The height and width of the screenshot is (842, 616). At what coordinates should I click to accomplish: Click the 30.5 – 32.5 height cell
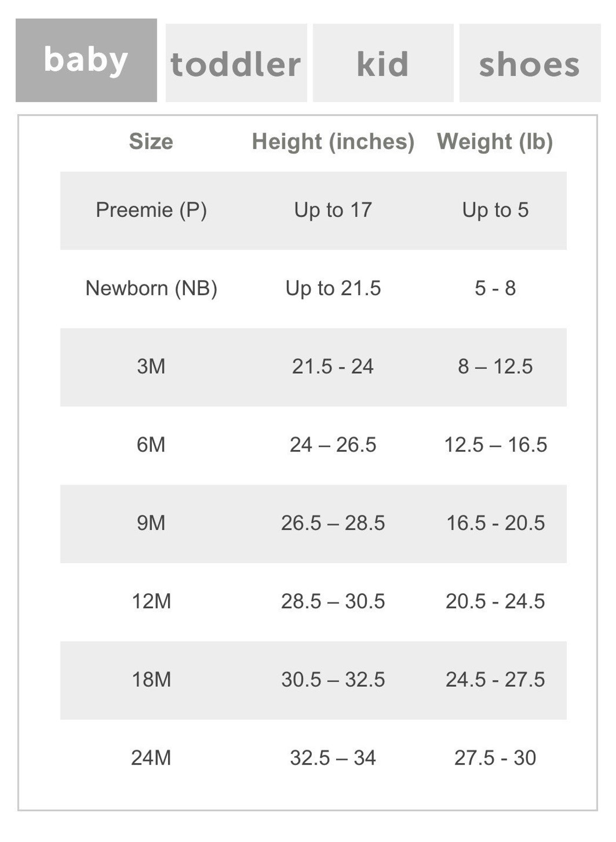pyautogui.click(x=333, y=679)
